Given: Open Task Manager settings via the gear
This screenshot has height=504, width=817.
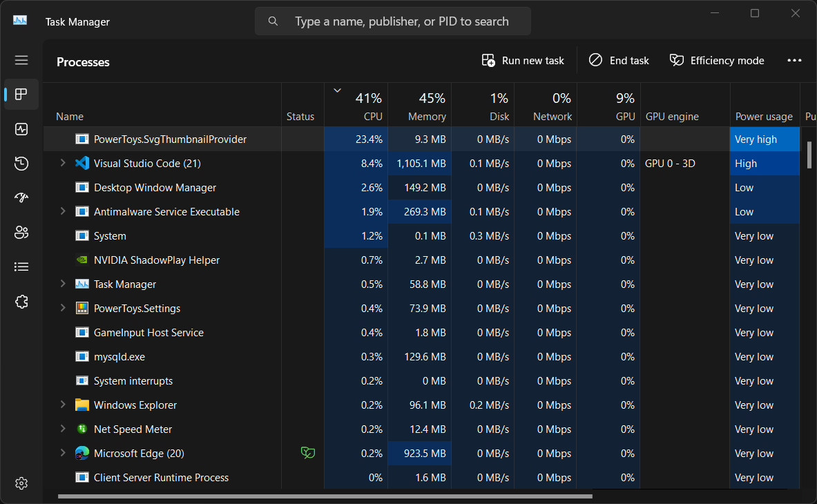Looking at the screenshot, I should click(x=21, y=483).
